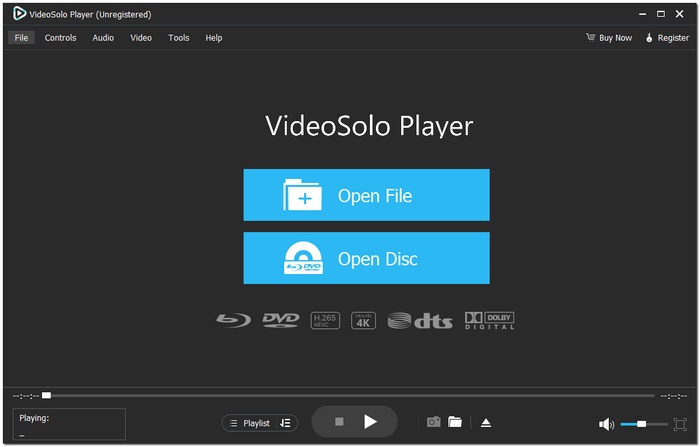Enter fullscreen mode with the fullscreen icon
Image resolution: width=700 pixels, height=447 pixels.
(680, 424)
